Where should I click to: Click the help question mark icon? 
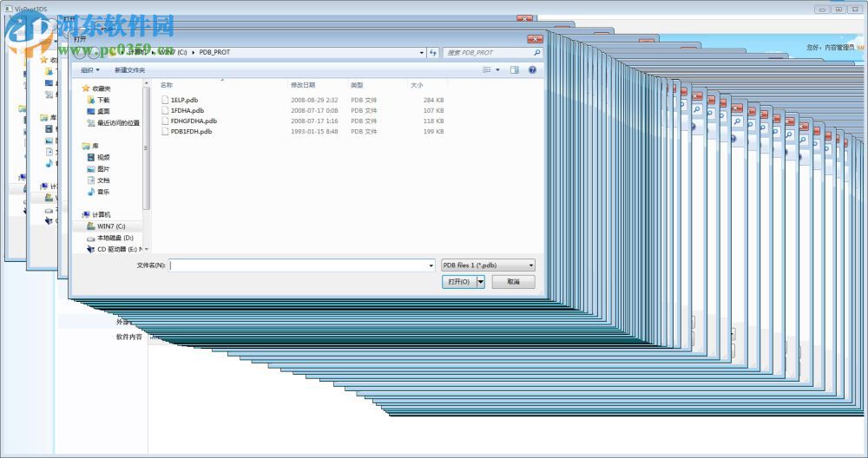(532, 69)
